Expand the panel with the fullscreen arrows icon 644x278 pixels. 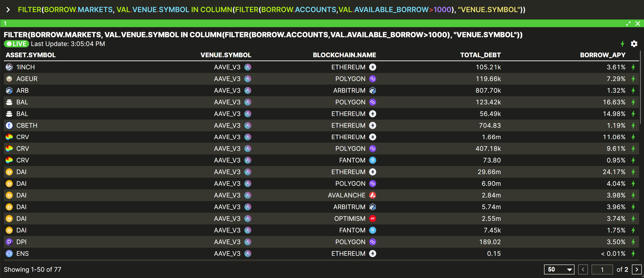tap(628, 24)
